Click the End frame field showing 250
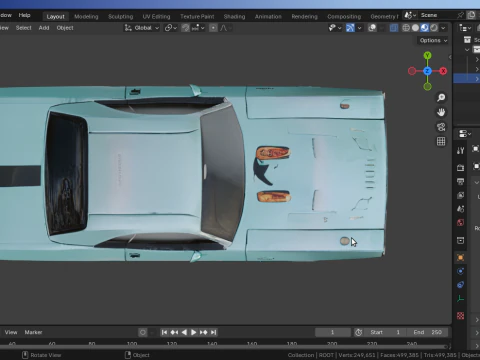The image size is (480, 360). click(428, 332)
